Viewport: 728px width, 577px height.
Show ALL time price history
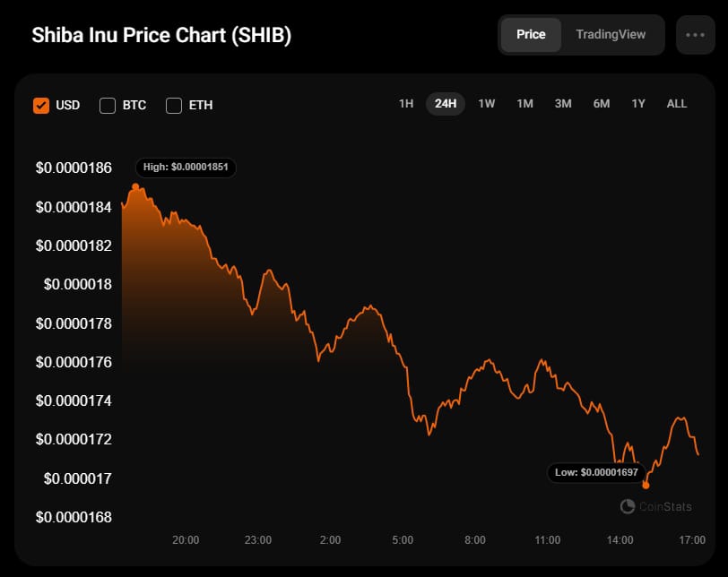tap(677, 104)
